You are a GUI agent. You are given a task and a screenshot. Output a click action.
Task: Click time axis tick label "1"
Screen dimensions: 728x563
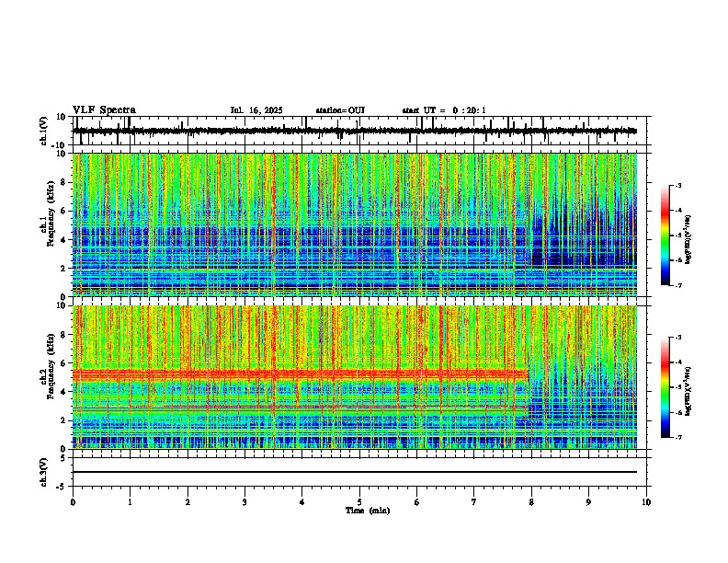(130, 502)
